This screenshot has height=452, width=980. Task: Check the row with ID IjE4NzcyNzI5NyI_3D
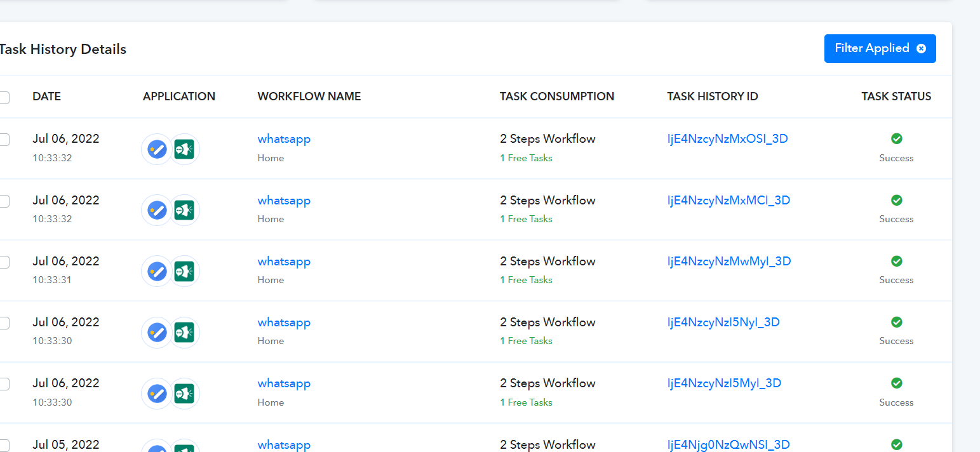point(3,322)
